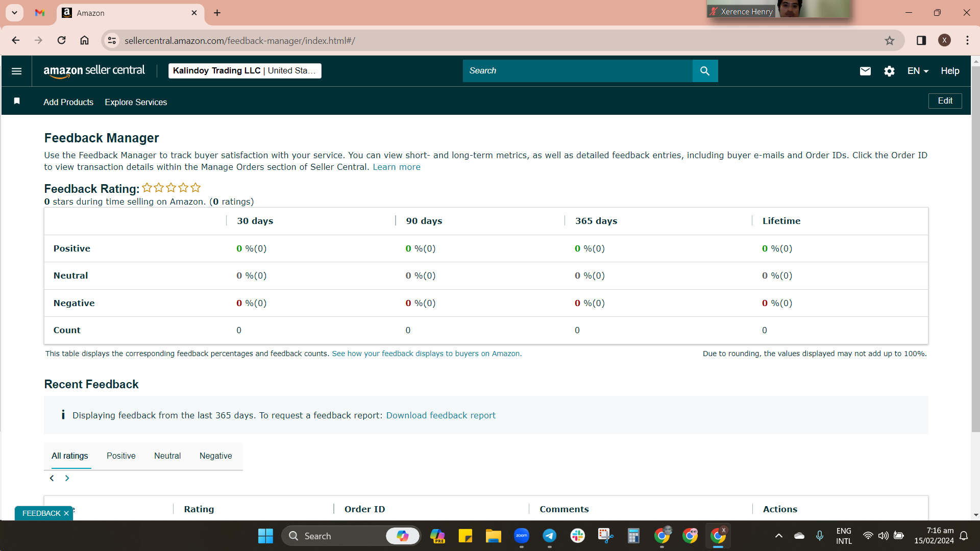Open Add Products in navigation bar

68,102
